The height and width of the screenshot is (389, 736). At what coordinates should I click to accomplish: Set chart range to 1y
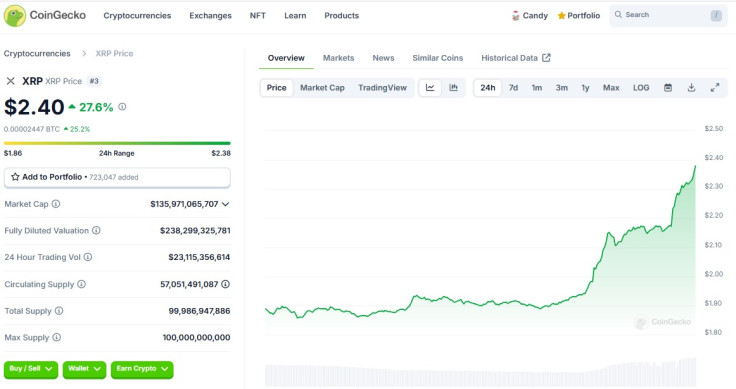click(585, 88)
